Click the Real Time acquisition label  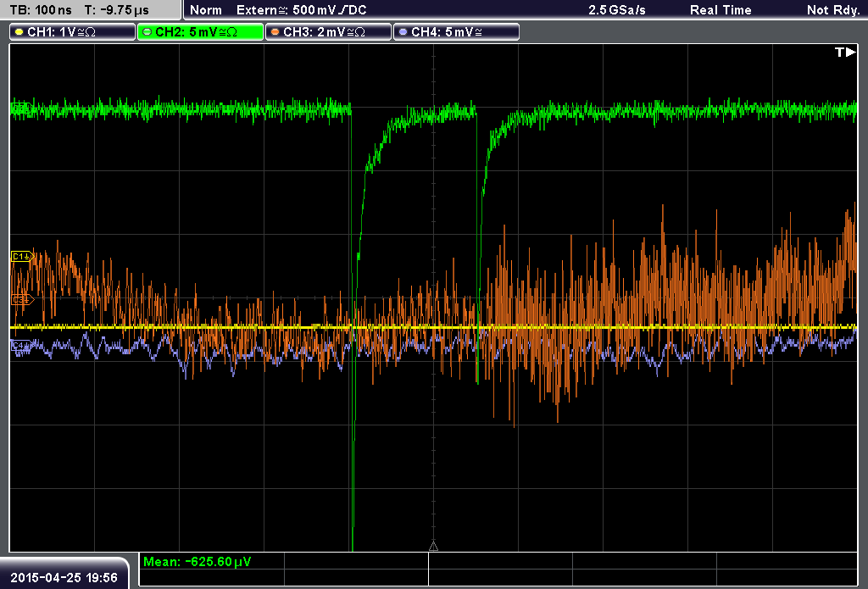click(x=721, y=10)
